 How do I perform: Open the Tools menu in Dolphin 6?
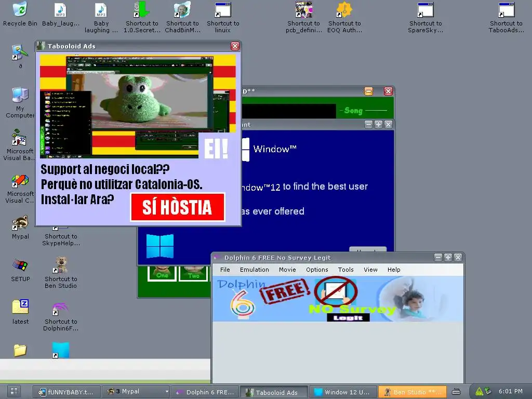(345, 270)
